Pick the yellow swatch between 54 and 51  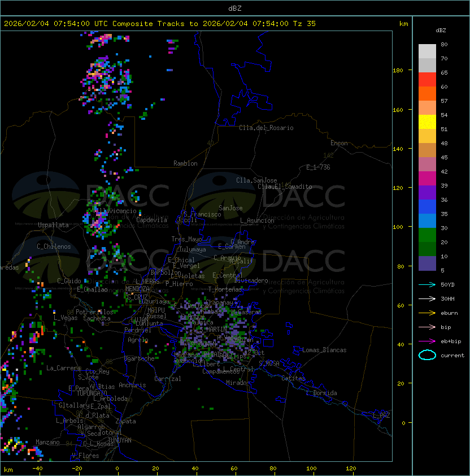427,122
